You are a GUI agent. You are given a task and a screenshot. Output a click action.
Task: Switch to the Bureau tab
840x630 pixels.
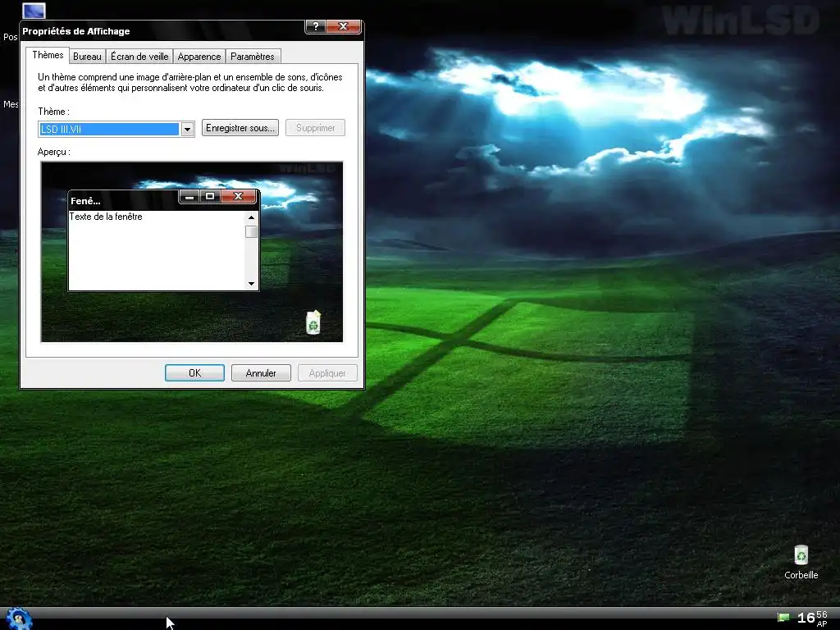point(87,57)
